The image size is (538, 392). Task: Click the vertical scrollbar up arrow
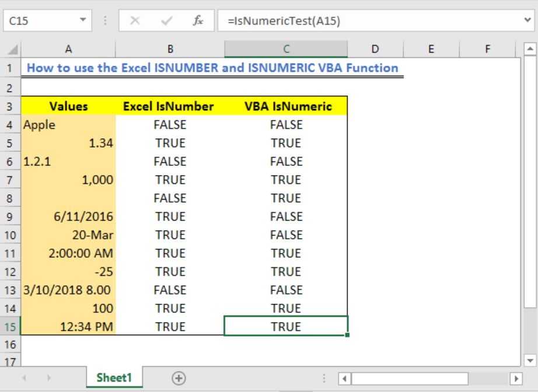click(x=530, y=48)
